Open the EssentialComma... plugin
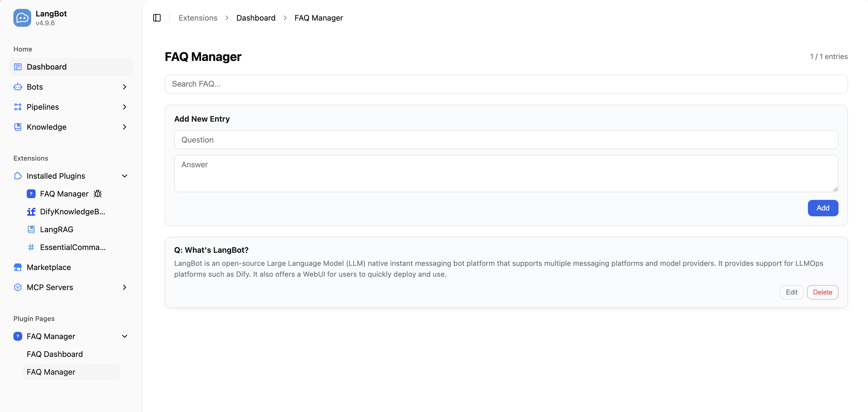 point(72,247)
